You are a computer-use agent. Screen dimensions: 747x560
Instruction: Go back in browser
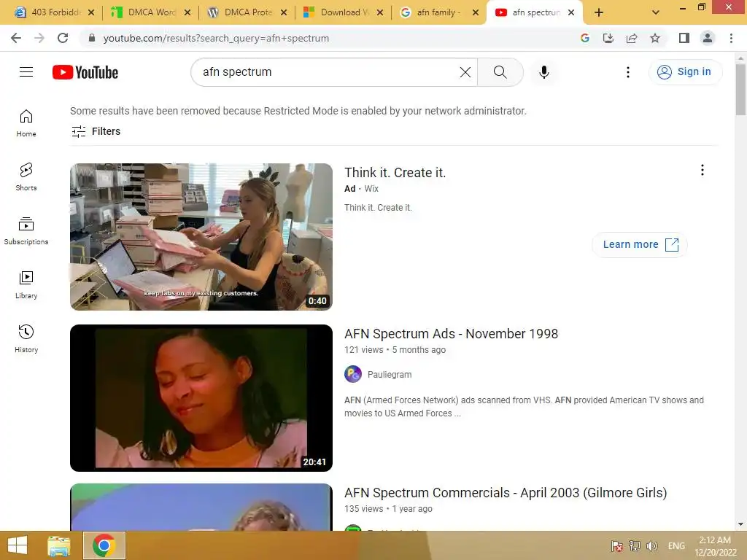(x=16, y=38)
